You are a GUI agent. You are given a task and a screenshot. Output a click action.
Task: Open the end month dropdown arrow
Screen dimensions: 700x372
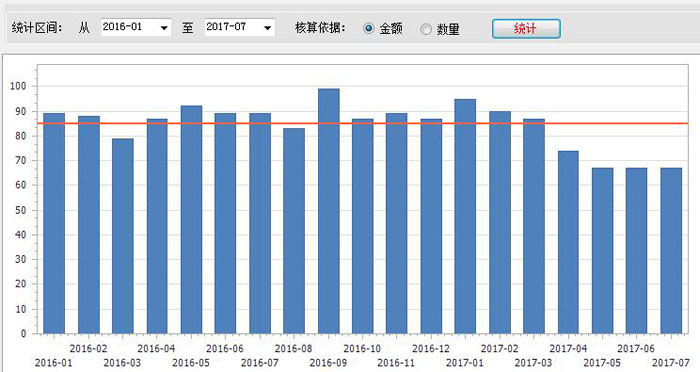(x=267, y=28)
